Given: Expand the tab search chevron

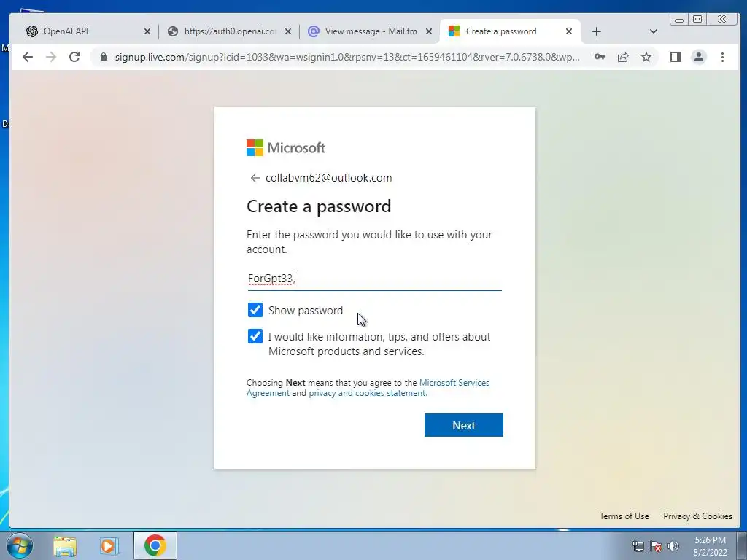Looking at the screenshot, I should click(x=653, y=31).
